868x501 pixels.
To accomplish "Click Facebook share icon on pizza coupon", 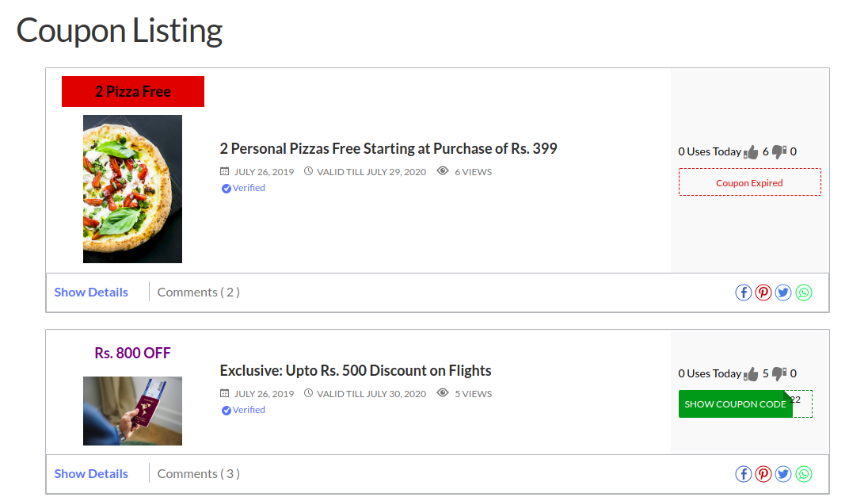I will [743, 293].
